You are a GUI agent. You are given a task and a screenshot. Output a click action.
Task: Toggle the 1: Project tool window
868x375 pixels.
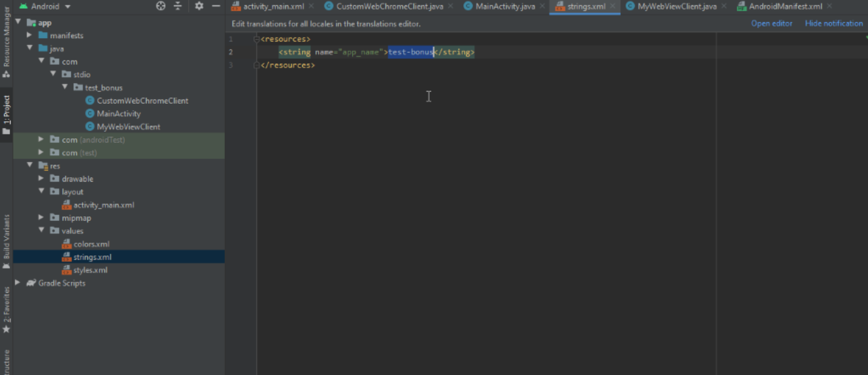(6, 114)
